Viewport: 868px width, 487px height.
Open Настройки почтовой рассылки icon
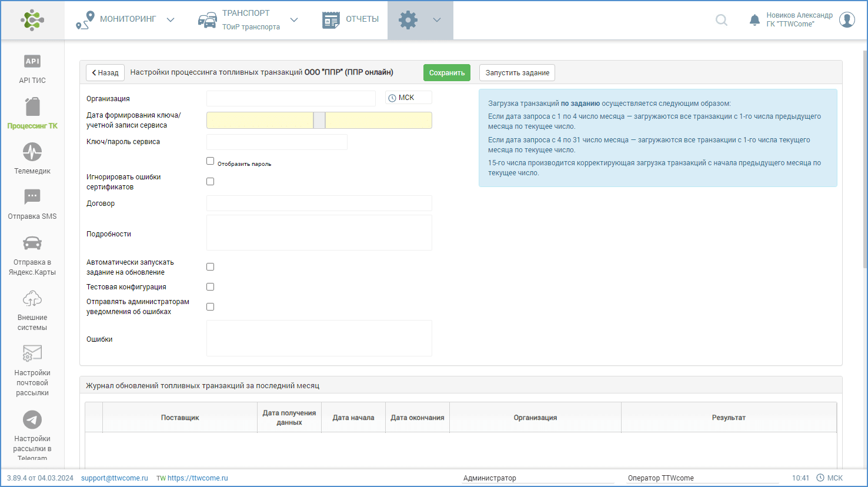(x=32, y=353)
